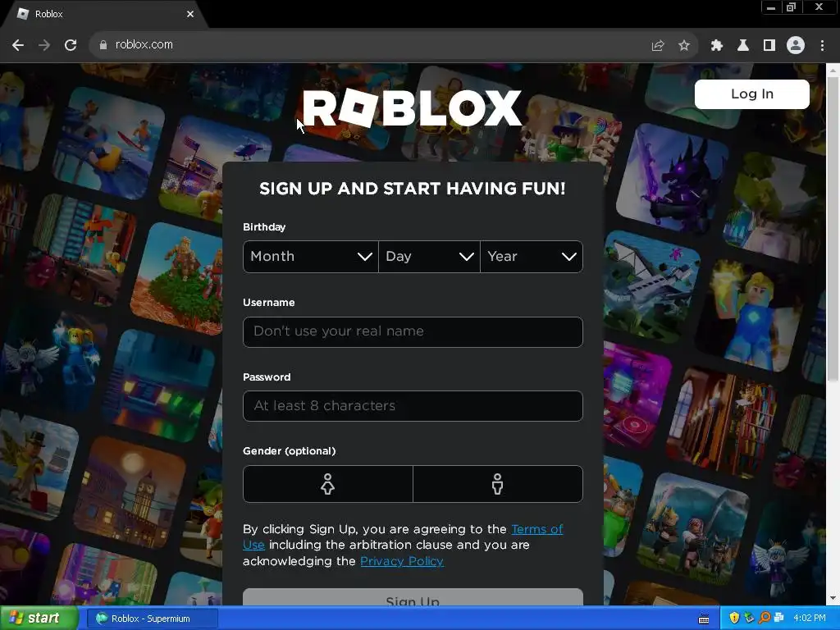
Task: Click the browser forward arrow
Action: tap(44, 45)
